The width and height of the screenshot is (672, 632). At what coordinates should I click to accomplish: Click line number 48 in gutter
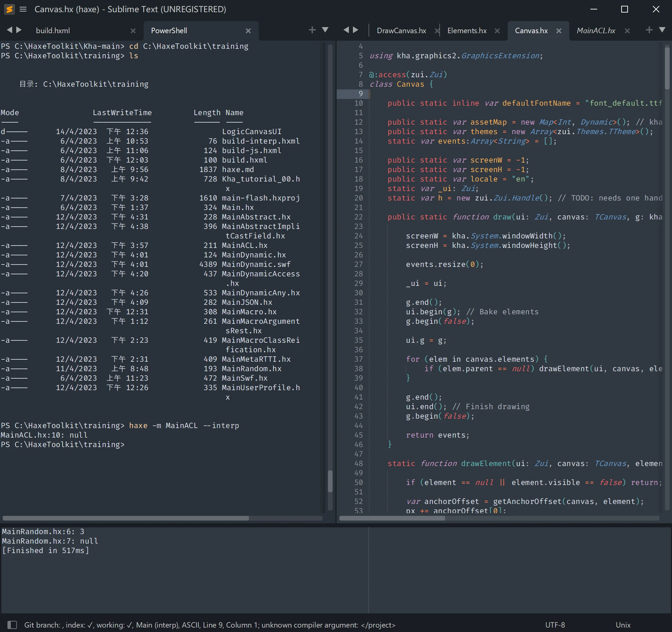pyautogui.click(x=358, y=463)
